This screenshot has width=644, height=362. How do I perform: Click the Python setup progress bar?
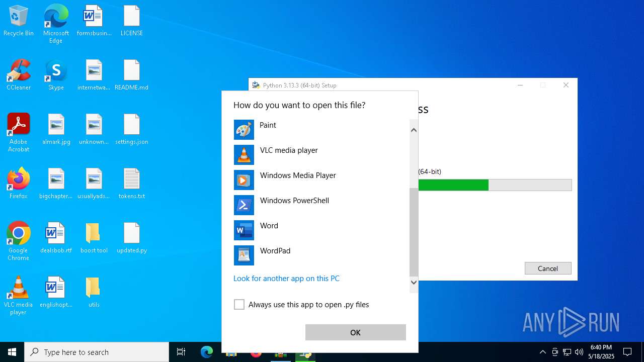click(x=495, y=185)
